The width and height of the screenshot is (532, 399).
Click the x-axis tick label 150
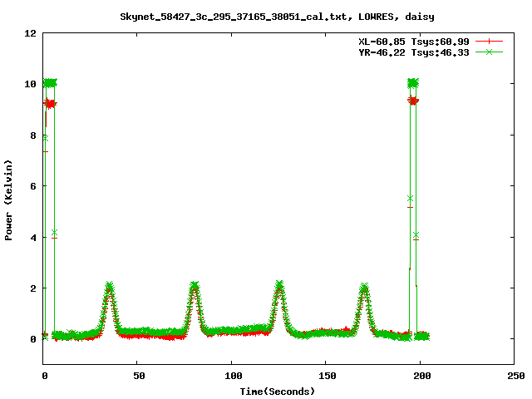coord(328,376)
